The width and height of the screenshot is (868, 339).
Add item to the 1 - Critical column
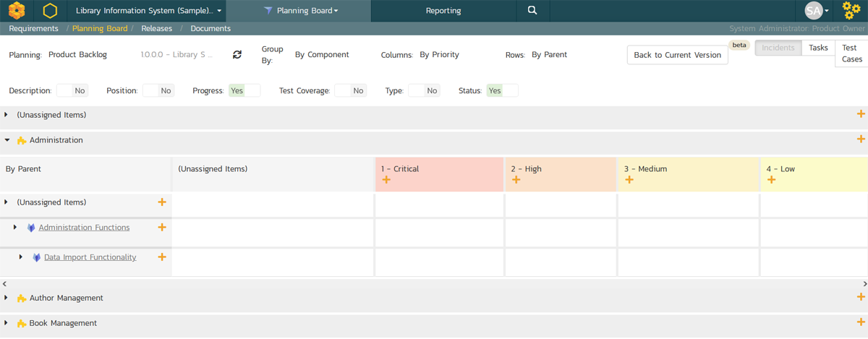coord(387,180)
